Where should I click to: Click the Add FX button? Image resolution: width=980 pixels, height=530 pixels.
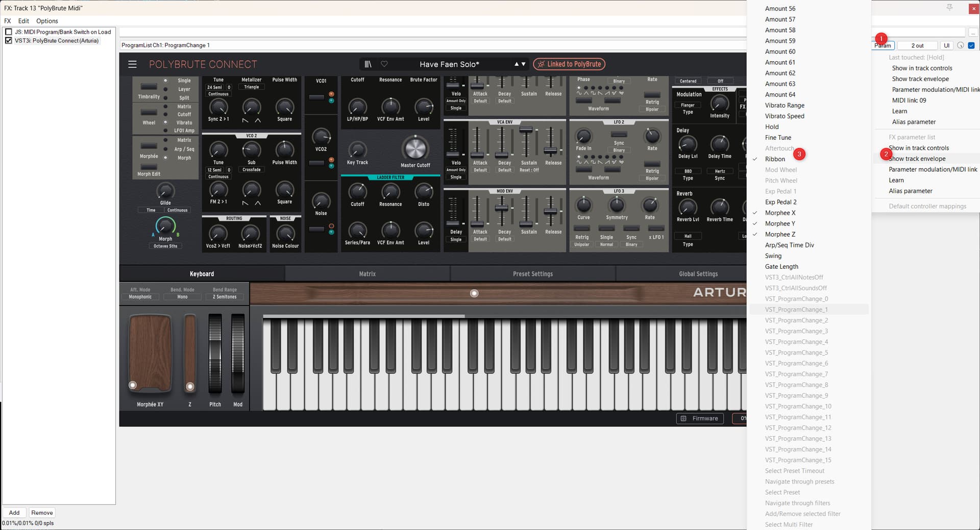point(14,513)
